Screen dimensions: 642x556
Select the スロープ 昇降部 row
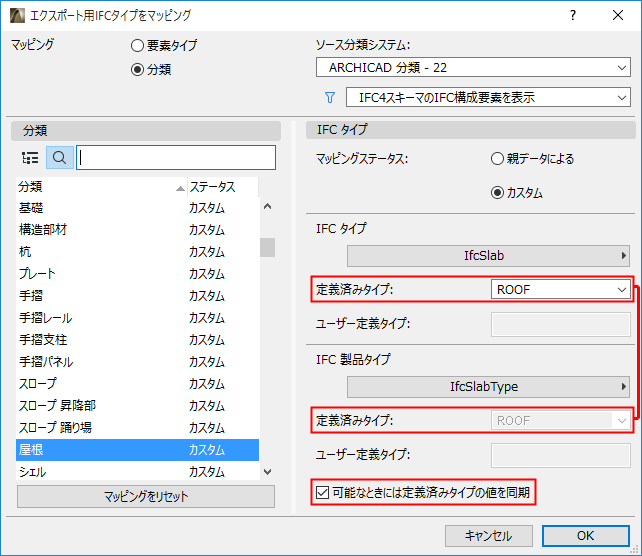pyautogui.click(x=138, y=406)
